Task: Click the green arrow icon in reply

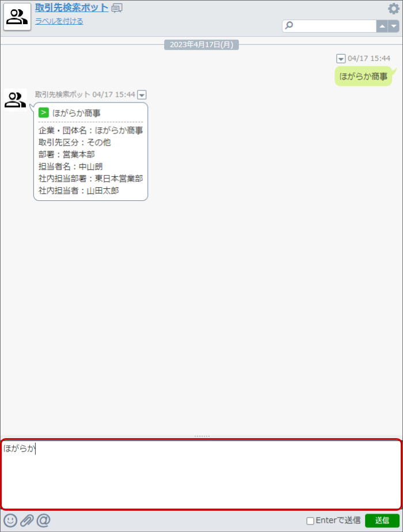Action: tap(43, 112)
